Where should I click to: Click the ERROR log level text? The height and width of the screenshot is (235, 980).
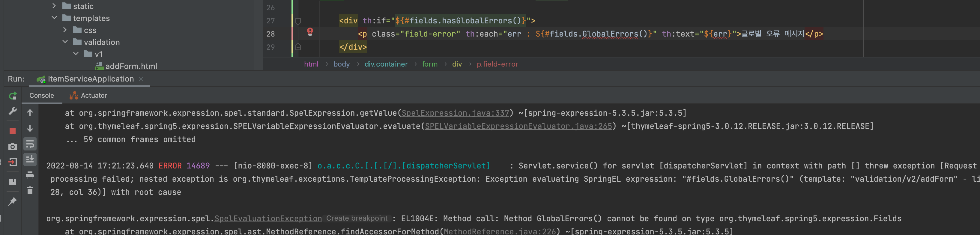coord(170,166)
